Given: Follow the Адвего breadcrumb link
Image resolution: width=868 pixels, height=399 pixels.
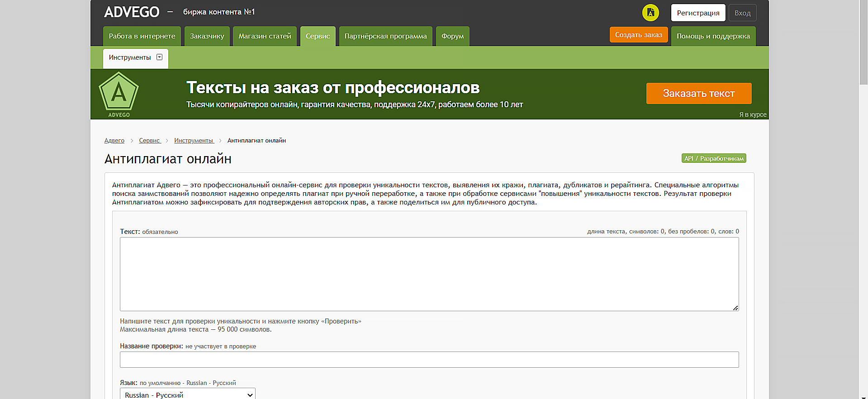Looking at the screenshot, I should (x=114, y=140).
